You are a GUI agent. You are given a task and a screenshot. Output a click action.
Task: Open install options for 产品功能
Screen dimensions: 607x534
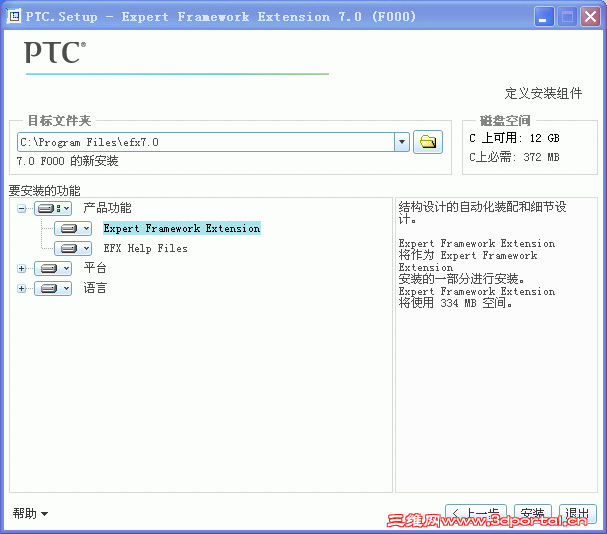pos(53,209)
